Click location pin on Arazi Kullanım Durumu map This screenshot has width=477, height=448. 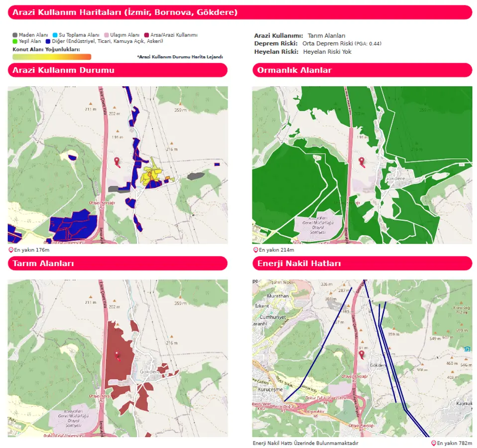click(117, 161)
